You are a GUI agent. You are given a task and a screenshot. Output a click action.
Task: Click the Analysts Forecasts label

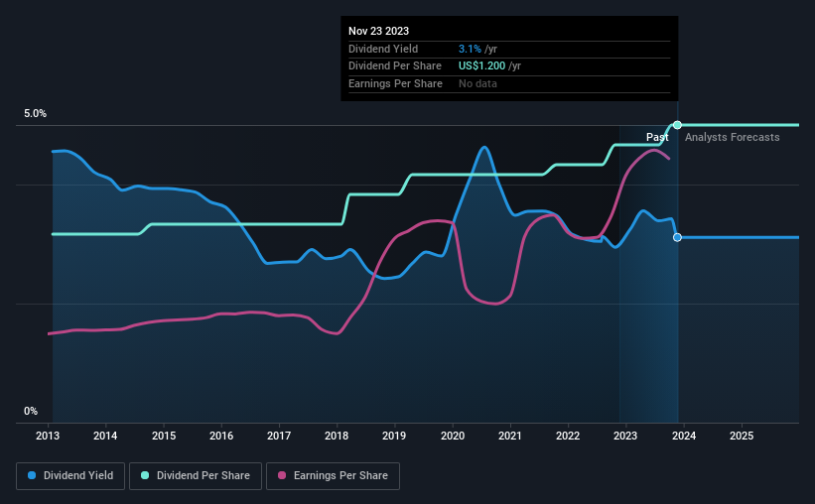point(732,137)
